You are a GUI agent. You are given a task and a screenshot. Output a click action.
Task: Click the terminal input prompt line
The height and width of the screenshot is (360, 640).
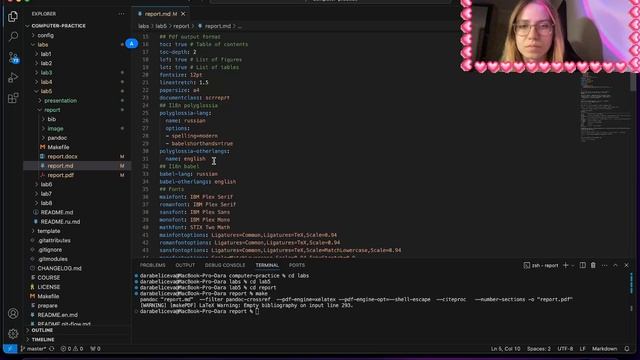tap(198, 311)
